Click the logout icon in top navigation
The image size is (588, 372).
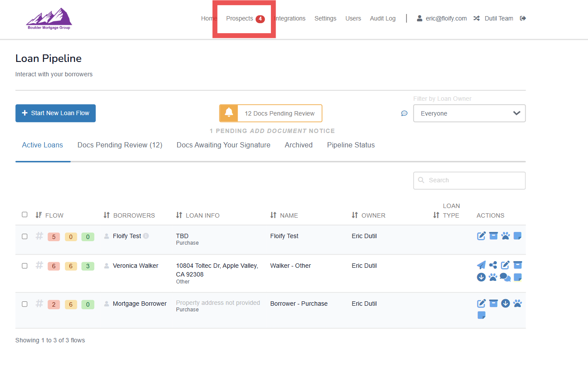point(523,18)
